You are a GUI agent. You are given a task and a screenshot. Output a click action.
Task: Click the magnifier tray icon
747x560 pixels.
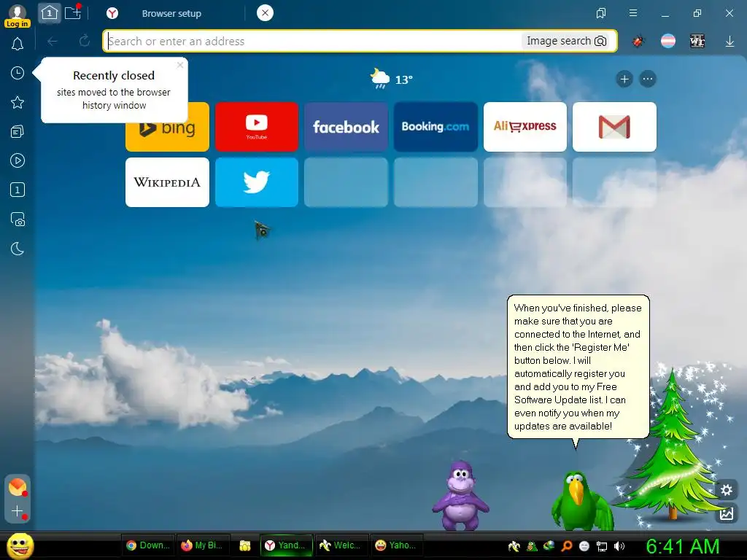tap(567, 546)
